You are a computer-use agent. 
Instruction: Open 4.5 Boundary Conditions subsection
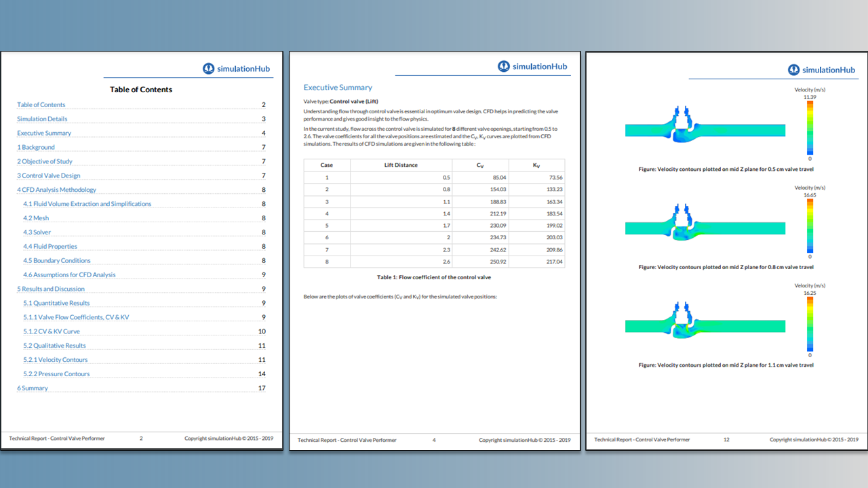click(x=57, y=261)
